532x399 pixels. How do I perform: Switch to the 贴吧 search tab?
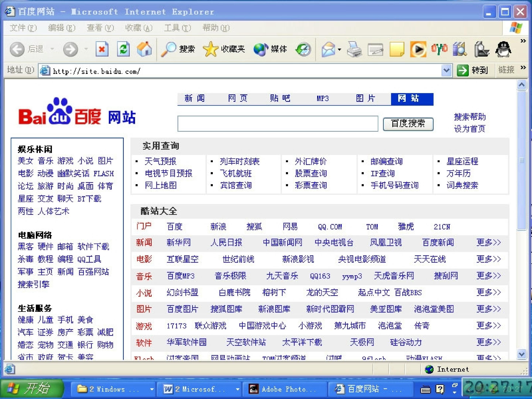click(x=280, y=98)
